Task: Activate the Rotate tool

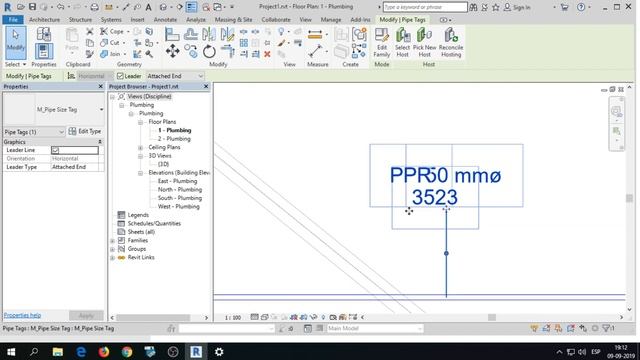Action: click(x=209, y=51)
